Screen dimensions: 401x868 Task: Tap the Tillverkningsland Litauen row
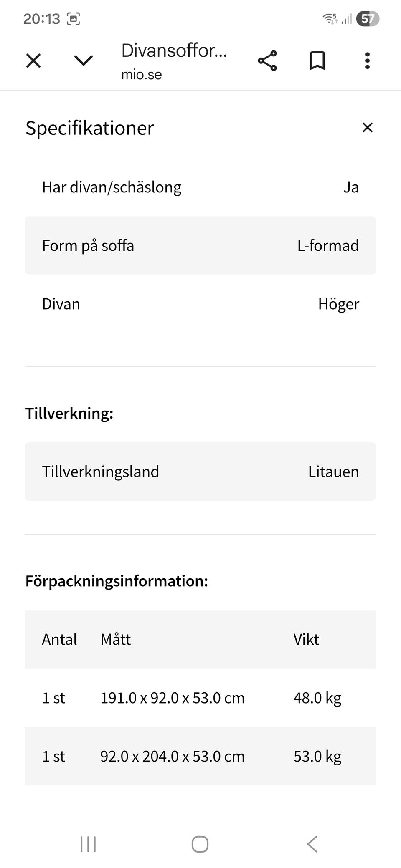tap(200, 472)
